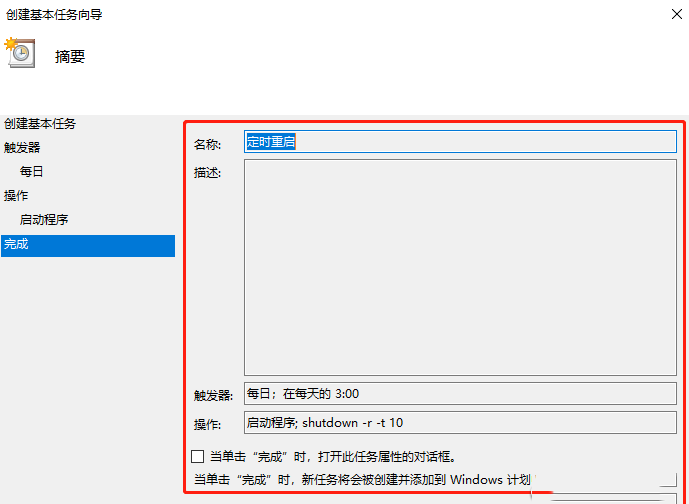The image size is (689, 504).
Task: Click the note about adding task to Windows 计划
Action: 363,479
